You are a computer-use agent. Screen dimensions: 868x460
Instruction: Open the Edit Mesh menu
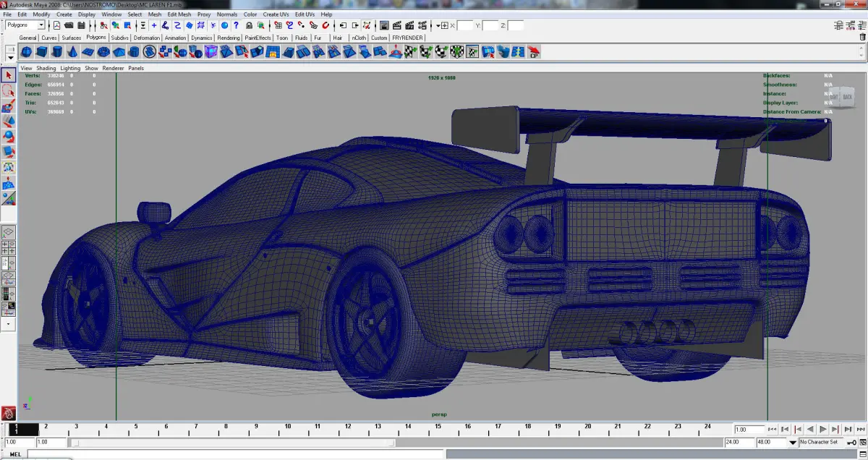coord(179,14)
